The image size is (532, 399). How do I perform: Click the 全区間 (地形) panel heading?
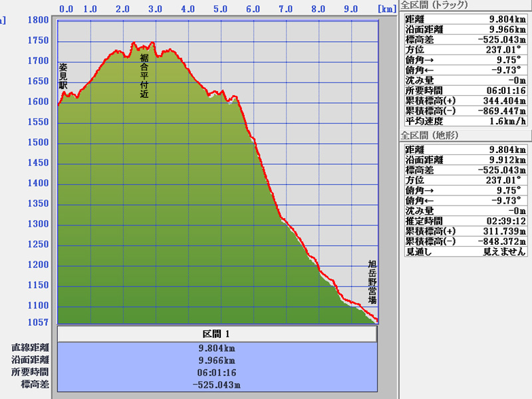[430, 136]
